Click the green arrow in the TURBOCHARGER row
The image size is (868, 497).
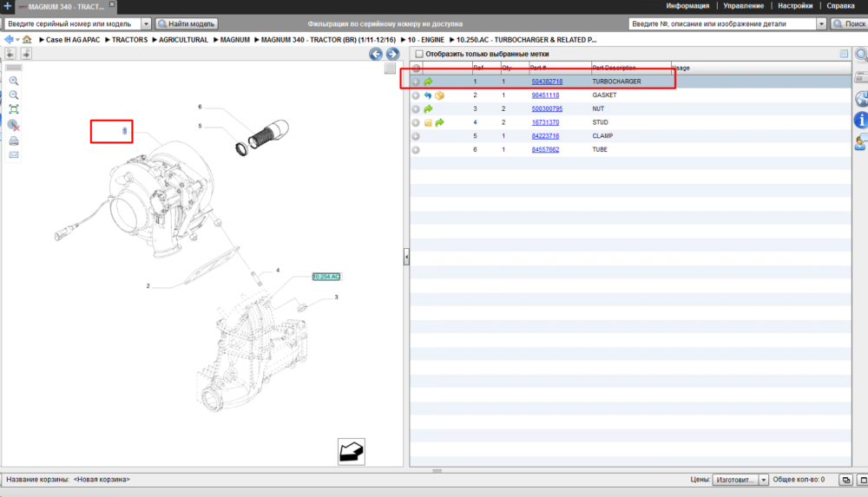[x=428, y=82]
